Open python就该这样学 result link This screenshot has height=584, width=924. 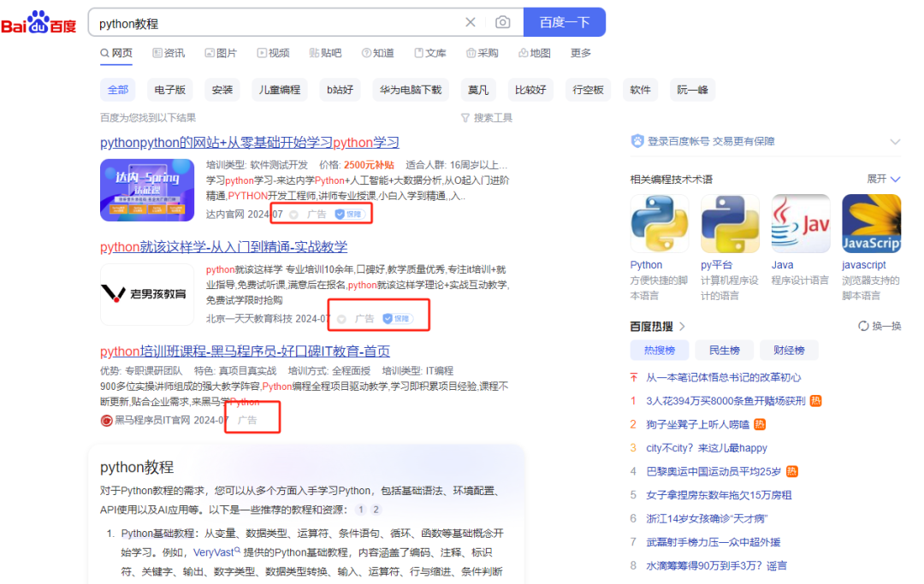(224, 246)
